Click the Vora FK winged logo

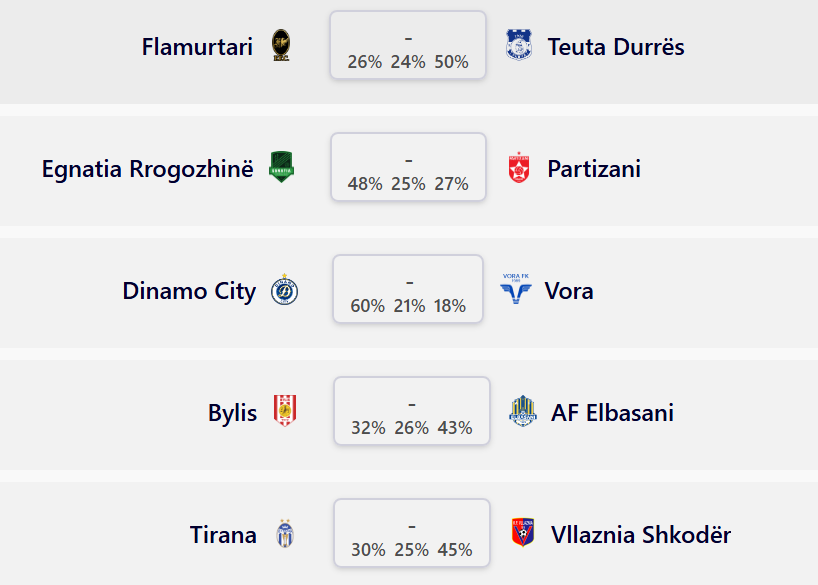(516, 289)
